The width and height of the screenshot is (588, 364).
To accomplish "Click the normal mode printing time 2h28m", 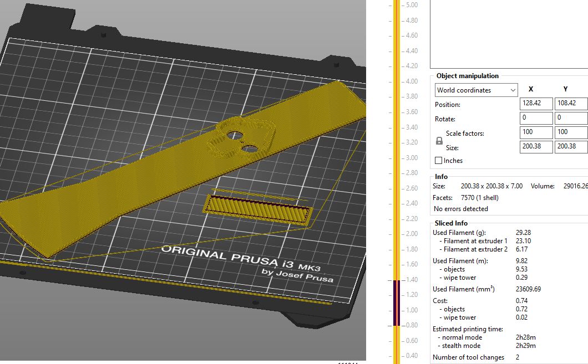I will click(x=526, y=337).
